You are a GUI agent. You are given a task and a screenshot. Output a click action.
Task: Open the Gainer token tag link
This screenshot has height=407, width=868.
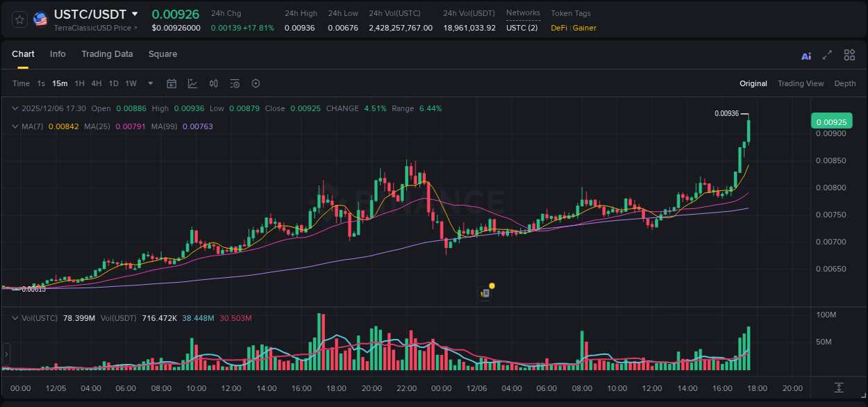(x=584, y=28)
